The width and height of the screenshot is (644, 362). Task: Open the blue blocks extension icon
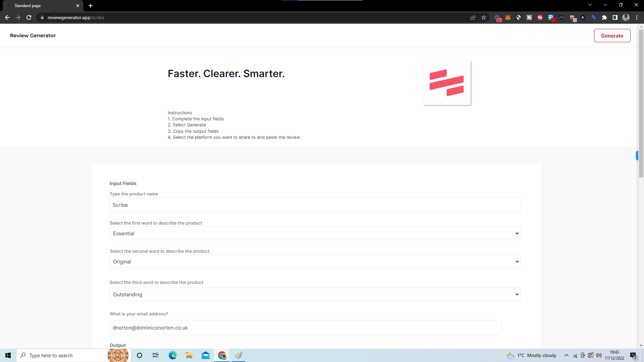point(594,17)
